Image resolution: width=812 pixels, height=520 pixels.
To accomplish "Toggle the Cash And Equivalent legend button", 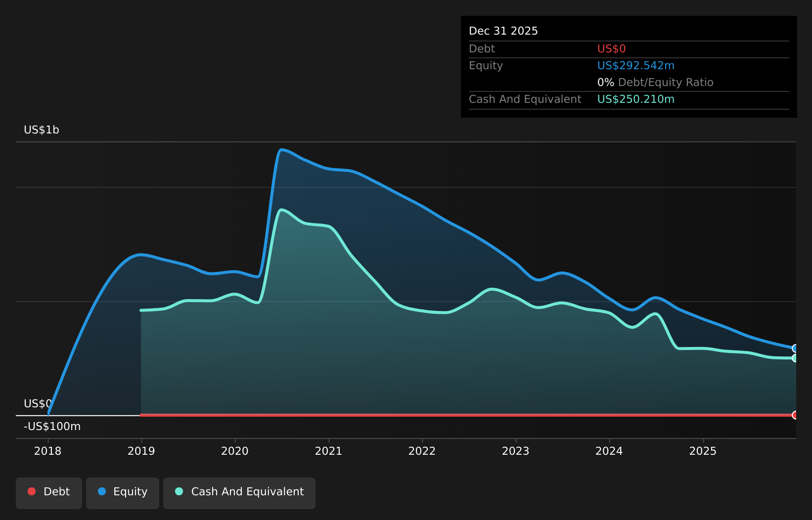I will [239, 493].
